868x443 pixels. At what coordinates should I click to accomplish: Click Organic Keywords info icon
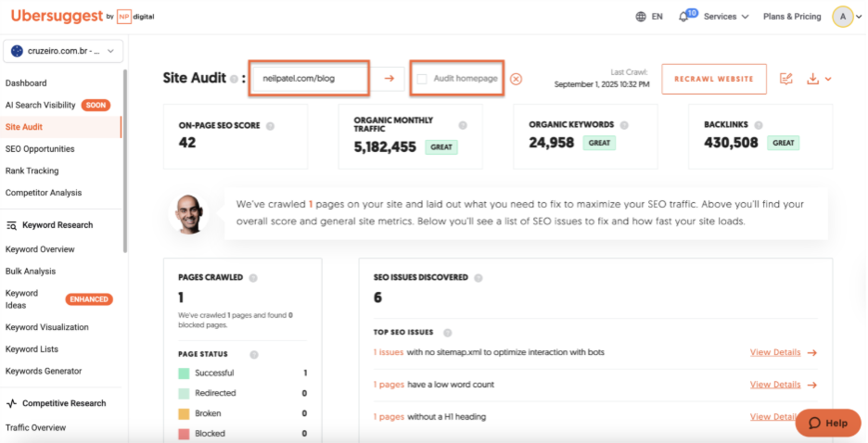click(624, 125)
